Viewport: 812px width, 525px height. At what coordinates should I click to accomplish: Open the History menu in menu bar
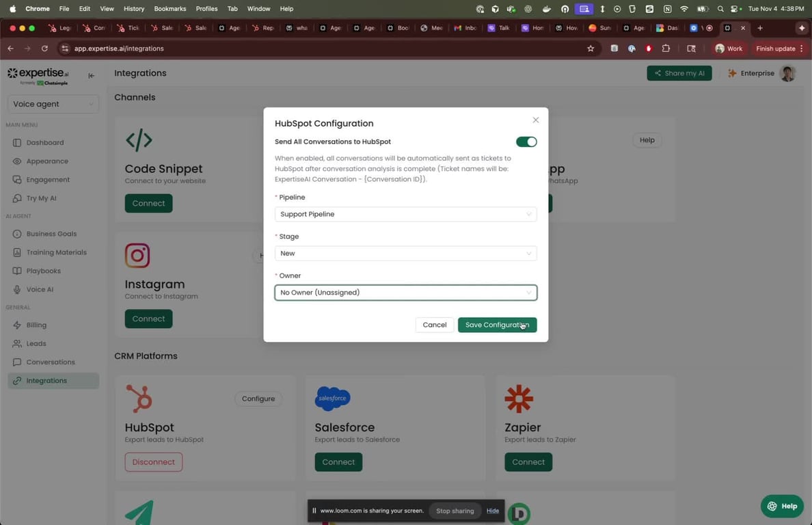[x=133, y=9]
